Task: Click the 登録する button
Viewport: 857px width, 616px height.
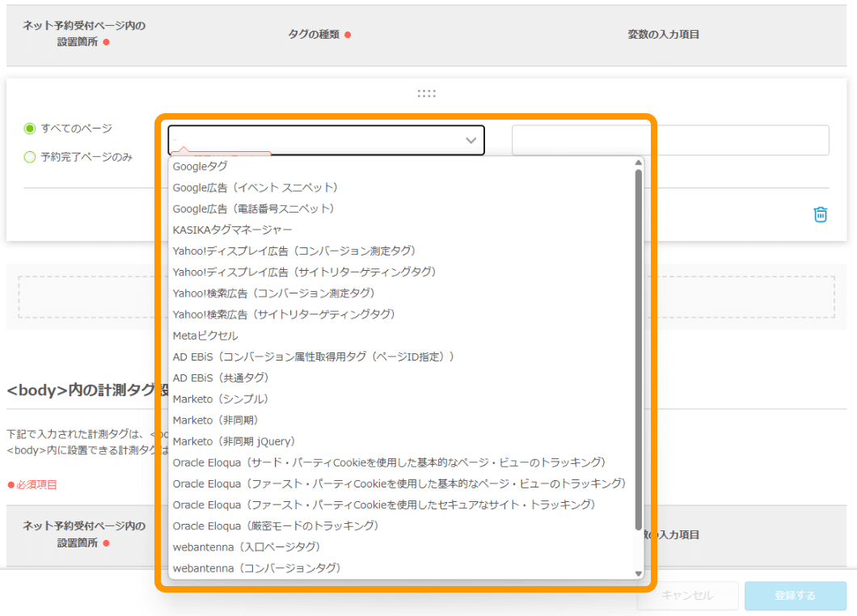Action: pyautogui.click(x=796, y=595)
